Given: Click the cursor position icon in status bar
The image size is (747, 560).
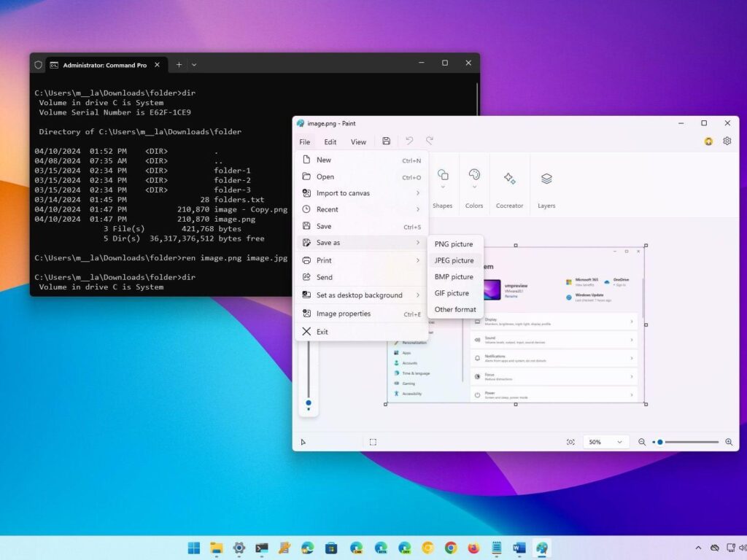Looking at the screenshot, I should coord(303,443).
